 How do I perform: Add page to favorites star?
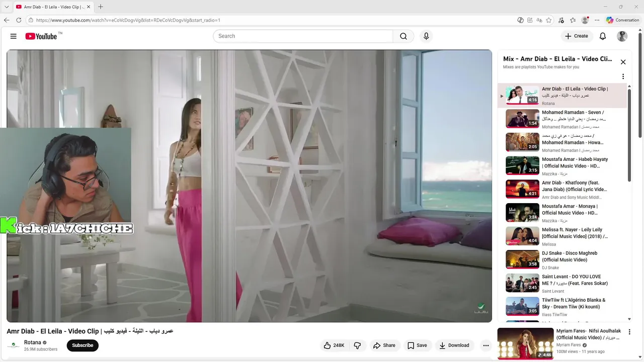point(548,20)
